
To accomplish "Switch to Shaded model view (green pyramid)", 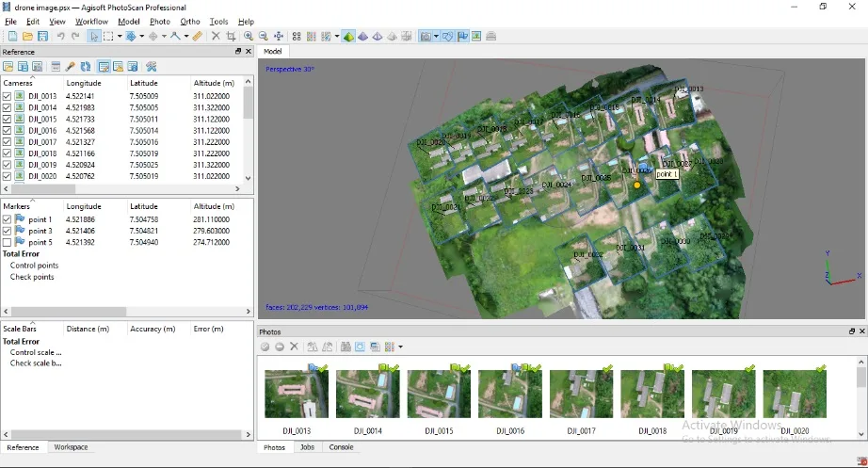I will (348, 36).
